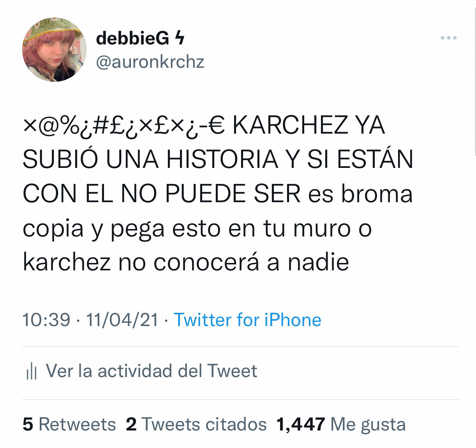Open Ver la actividad del Tweet
The image size is (476, 448).
point(151,371)
